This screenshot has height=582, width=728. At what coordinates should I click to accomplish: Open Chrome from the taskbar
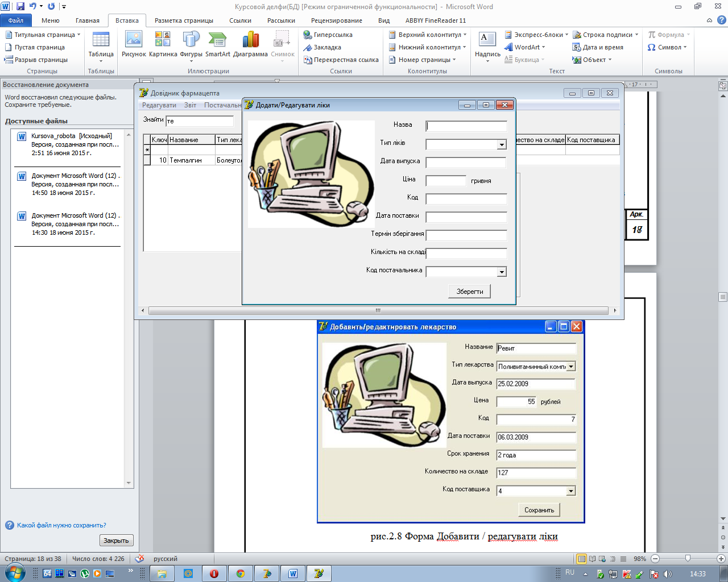coord(241,573)
